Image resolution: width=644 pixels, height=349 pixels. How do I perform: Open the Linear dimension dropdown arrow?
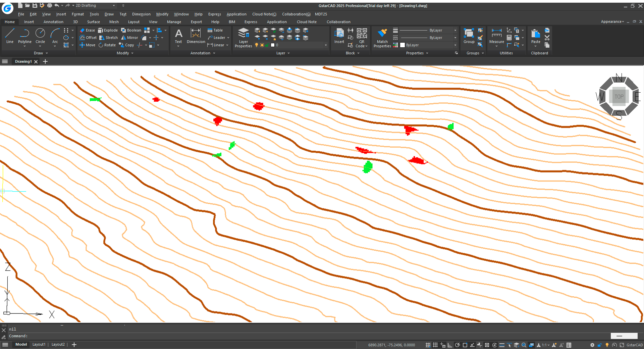click(x=227, y=45)
